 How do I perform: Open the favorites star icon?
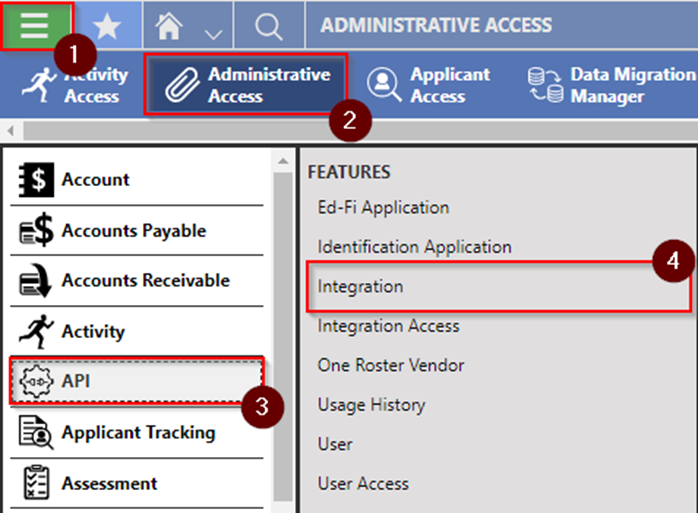(x=107, y=26)
